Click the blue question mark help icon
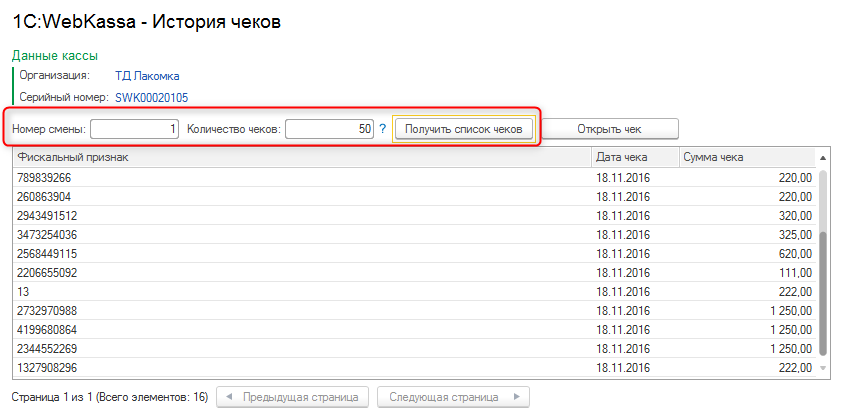Viewport: 850px width, 420px height. coord(382,129)
